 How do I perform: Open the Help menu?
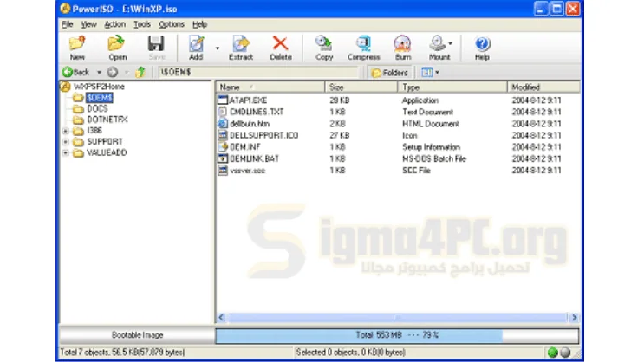point(199,24)
